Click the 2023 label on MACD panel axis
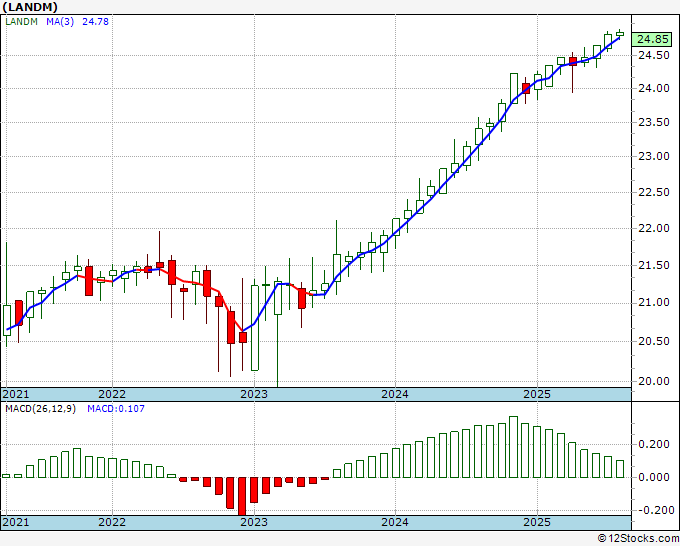680x546 pixels. [x=254, y=522]
